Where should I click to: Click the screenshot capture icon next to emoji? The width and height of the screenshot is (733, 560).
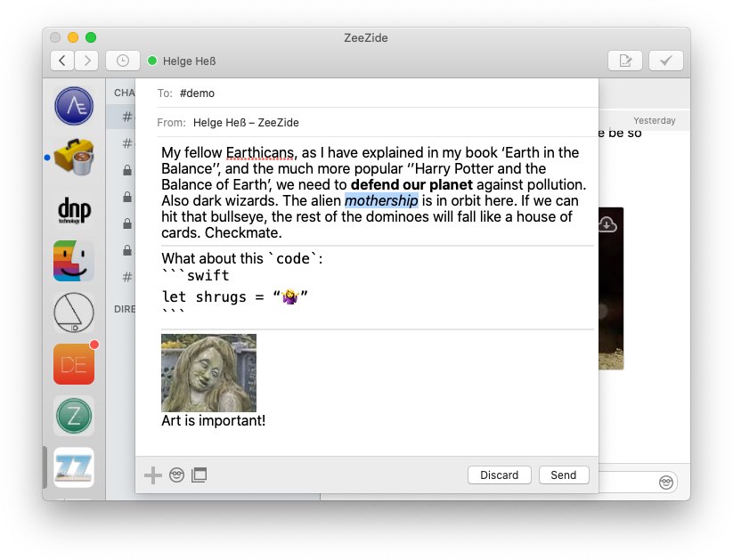[x=200, y=475]
